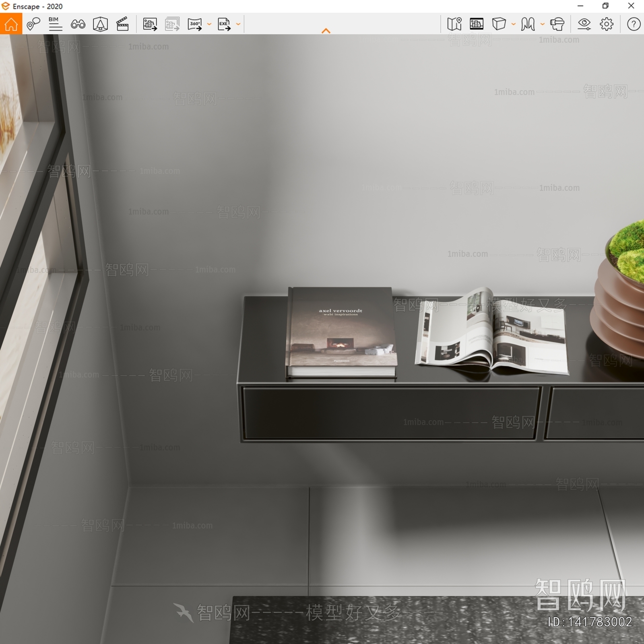This screenshot has width=644, height=644.
Task: Close the Enscape 2020 window
Action: [x=631, y=6]
